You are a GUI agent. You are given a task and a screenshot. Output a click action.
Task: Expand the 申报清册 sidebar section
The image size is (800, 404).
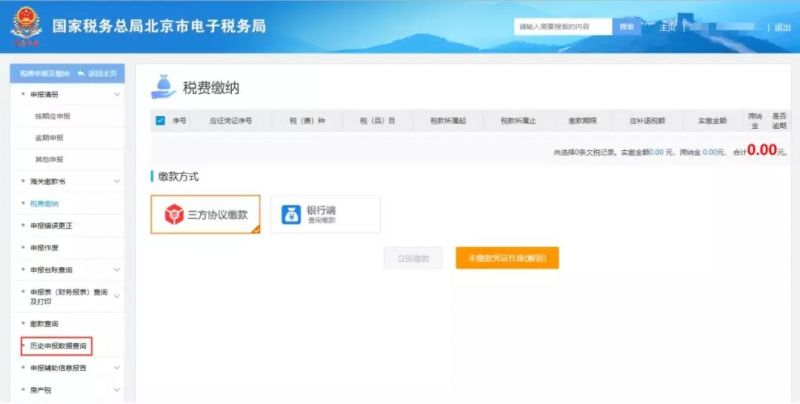pos(117,95)
